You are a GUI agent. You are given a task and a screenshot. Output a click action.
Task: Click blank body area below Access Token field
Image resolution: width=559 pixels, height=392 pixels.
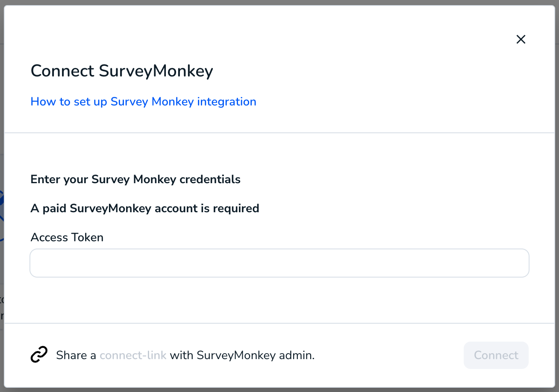click(279, 300)
